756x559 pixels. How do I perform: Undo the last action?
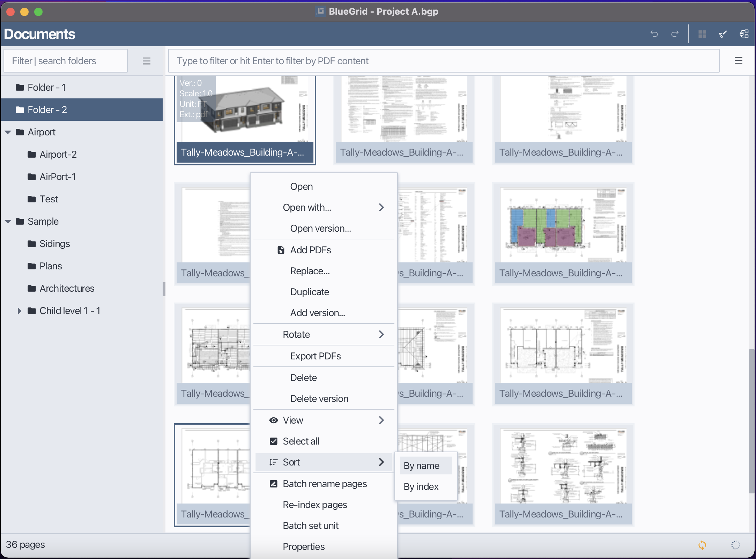click(x=654, y=34)
